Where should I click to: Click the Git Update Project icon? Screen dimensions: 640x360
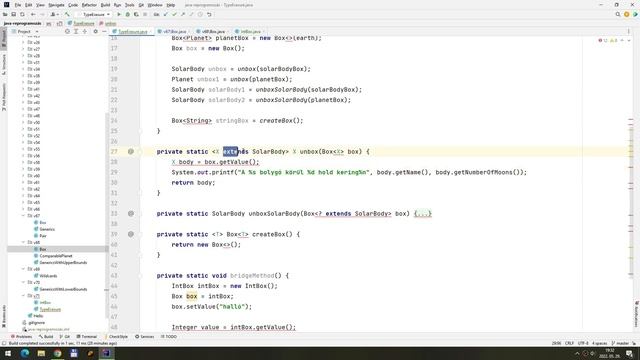pyautogui.click(x=165, y=14)
